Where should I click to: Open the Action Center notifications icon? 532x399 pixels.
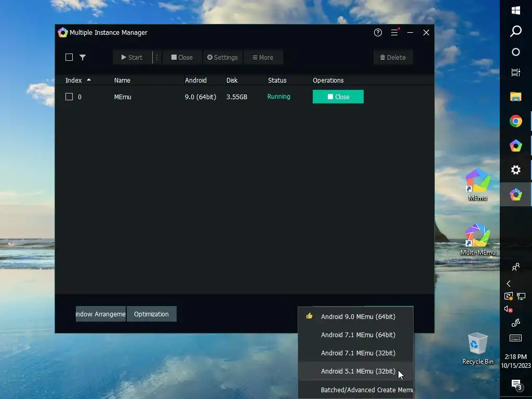click(x=516, y=385)
